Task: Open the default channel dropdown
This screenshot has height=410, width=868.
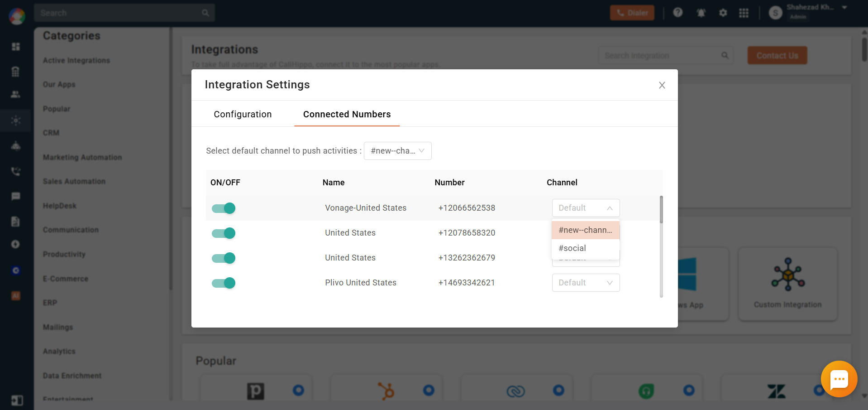Action: point(397,151)
